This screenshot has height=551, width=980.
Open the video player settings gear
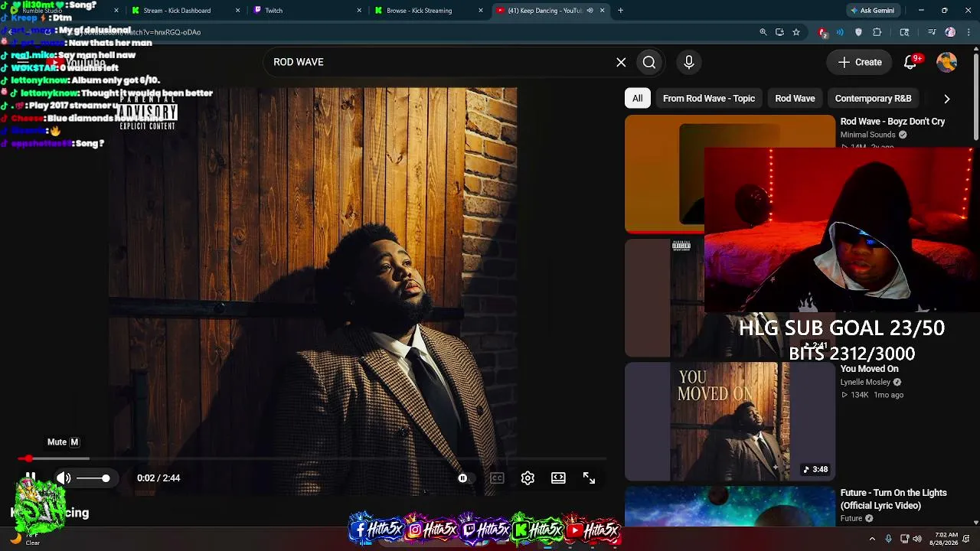pyautogui.click(x=528, y=478)
